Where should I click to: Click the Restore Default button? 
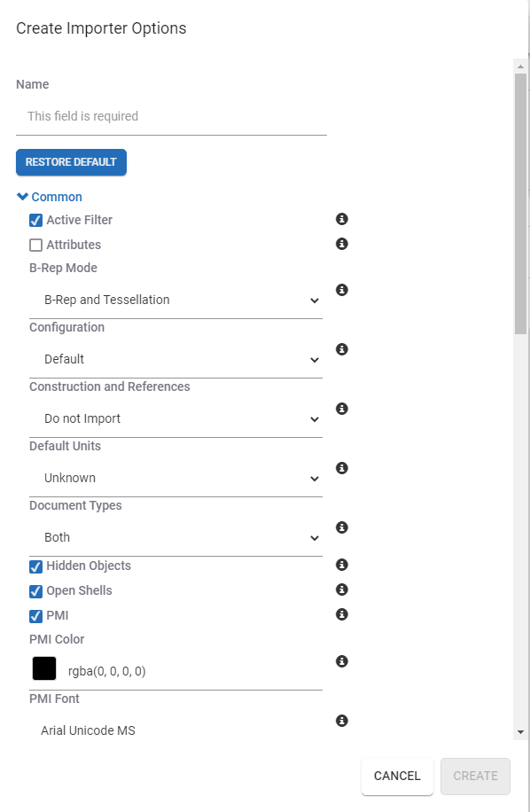coord(72,162)
